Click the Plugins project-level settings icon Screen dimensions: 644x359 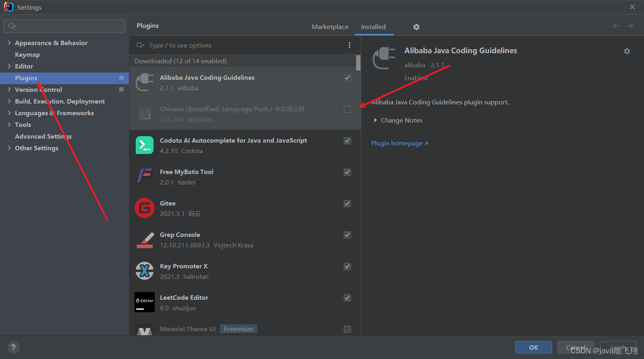(121, 78)
